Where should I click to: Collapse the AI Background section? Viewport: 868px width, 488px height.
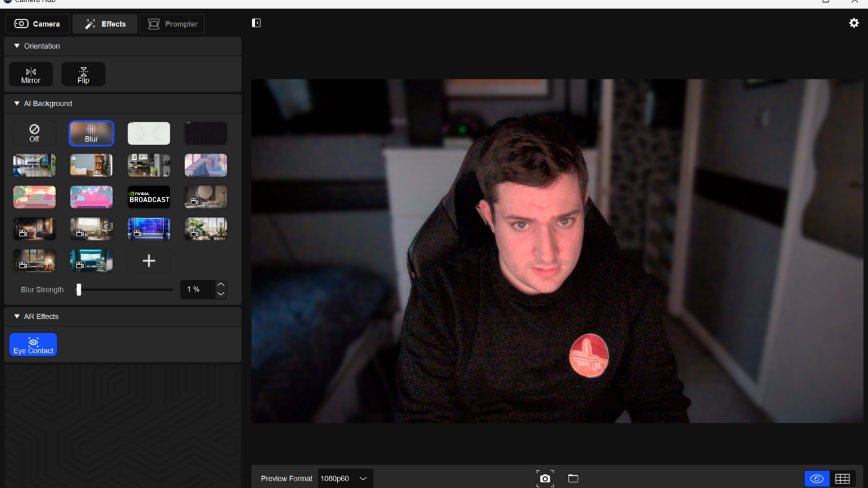(x=17, y=103)
